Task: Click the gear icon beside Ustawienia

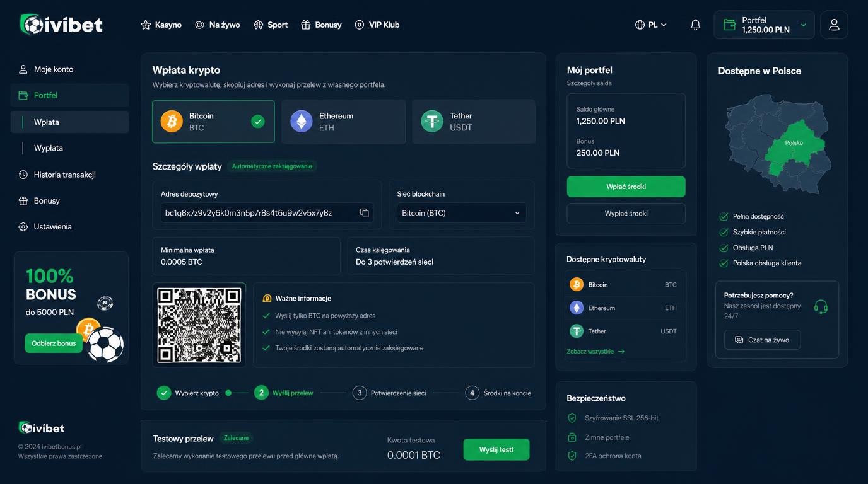Action: click(23, 226)
